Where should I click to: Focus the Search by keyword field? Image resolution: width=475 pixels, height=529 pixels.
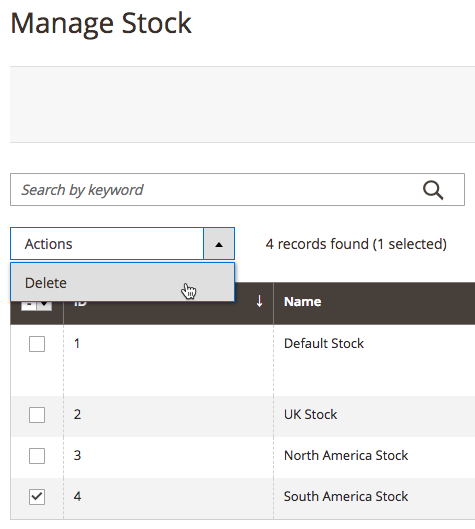coord(237,190)
